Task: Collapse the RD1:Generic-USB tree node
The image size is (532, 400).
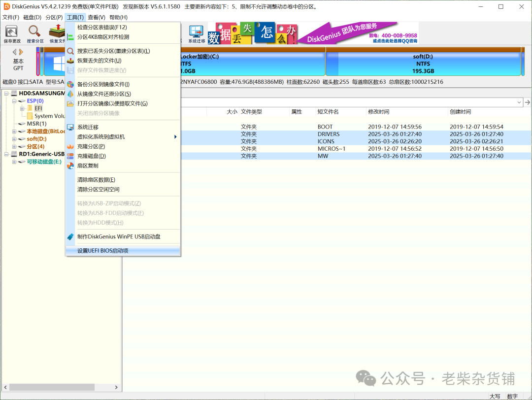Action: 6,154
